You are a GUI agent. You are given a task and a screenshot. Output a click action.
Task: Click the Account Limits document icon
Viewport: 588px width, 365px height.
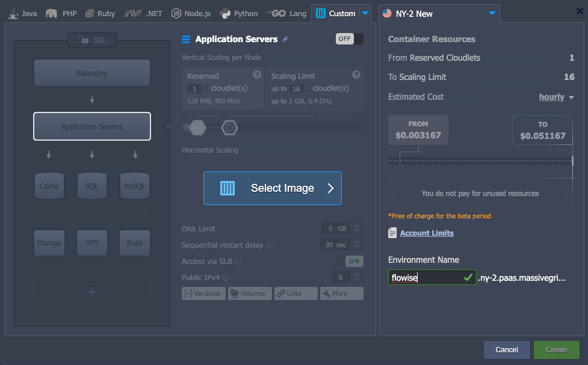[392, 233]
